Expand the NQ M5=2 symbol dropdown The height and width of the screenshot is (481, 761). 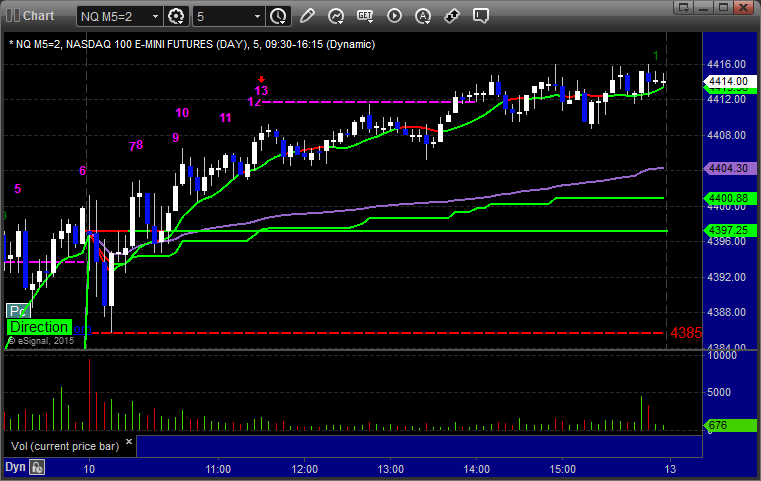click(155, 17)
